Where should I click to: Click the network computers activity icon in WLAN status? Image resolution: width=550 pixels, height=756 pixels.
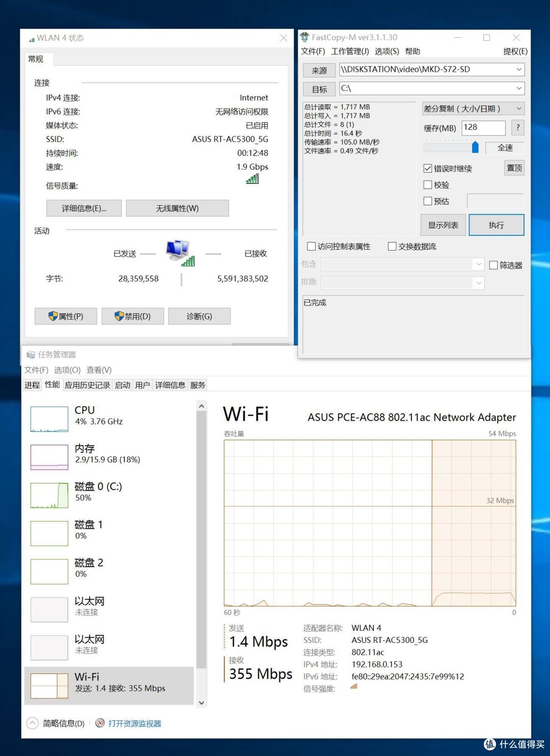tap(180, 253)
